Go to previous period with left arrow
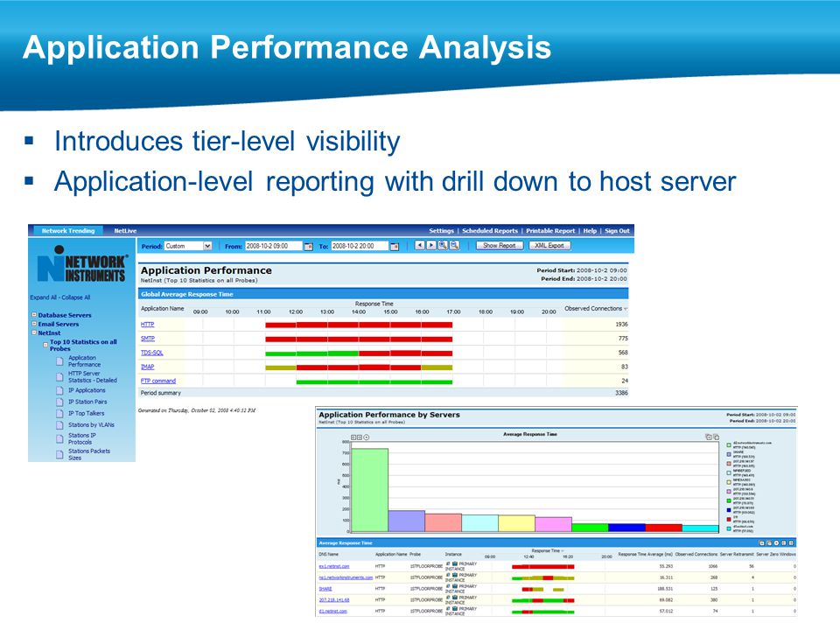The image size is (840, 630). (x=419, y=245)
